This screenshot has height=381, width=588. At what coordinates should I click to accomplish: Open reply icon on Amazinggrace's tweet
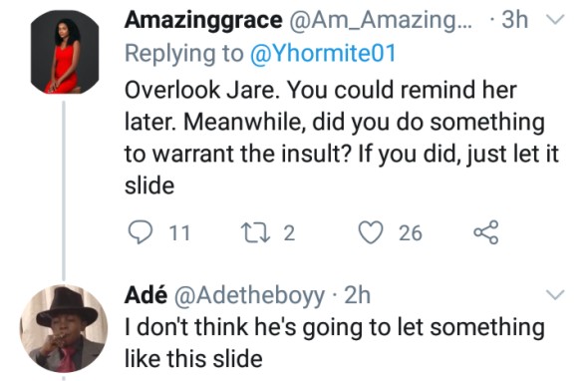(x=141, y=232)
